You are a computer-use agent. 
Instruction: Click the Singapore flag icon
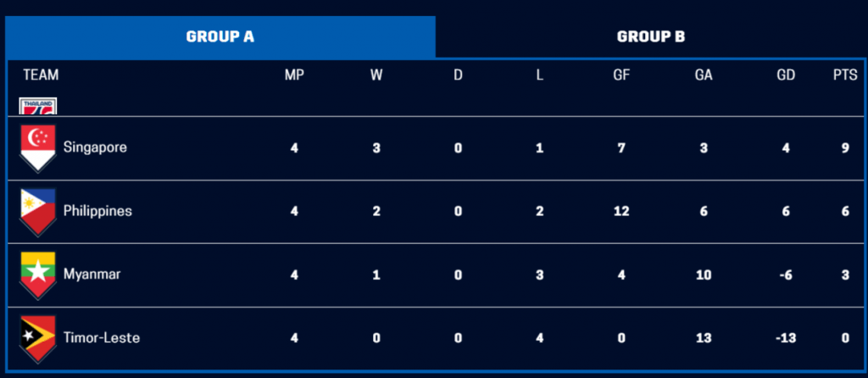[38, 147]
